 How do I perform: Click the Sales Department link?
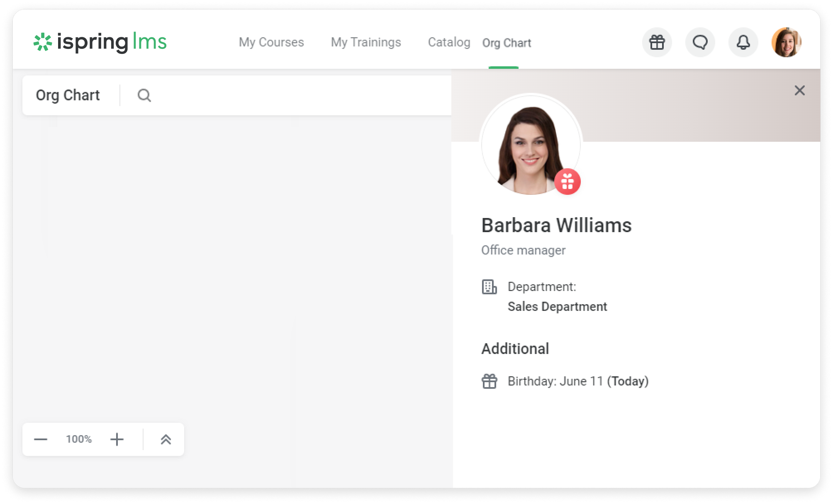pos(557,307)
